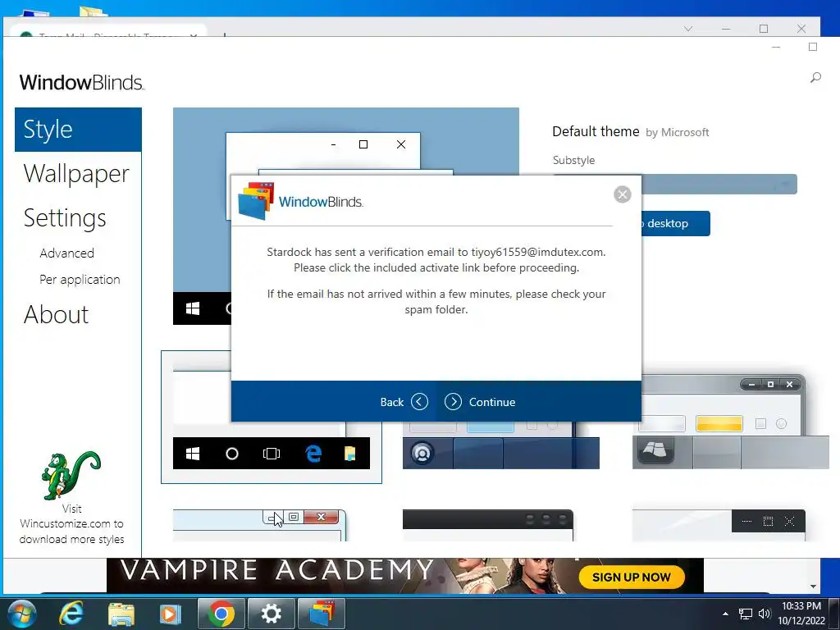
Task: Open Advanced settings sub-item
Action: coord(67,253)
